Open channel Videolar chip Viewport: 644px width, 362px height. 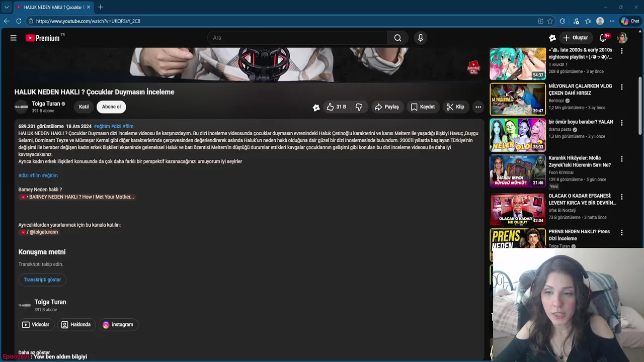pyautogui.click(x=35, y=325)
